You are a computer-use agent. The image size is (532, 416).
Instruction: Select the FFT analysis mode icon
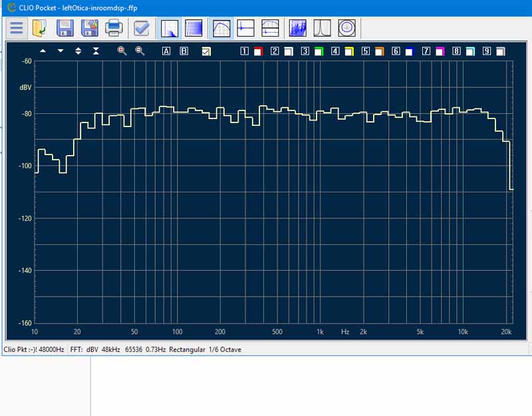coord(170,28)
